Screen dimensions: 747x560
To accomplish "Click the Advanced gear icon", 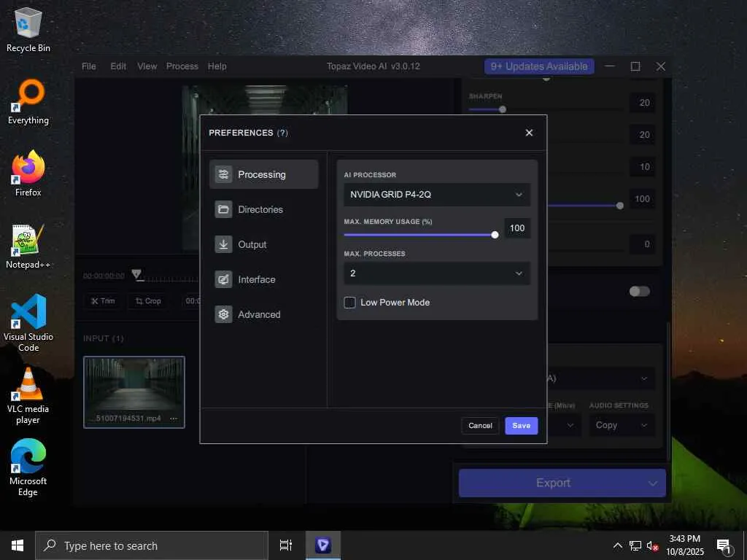I will coord(223,314).
